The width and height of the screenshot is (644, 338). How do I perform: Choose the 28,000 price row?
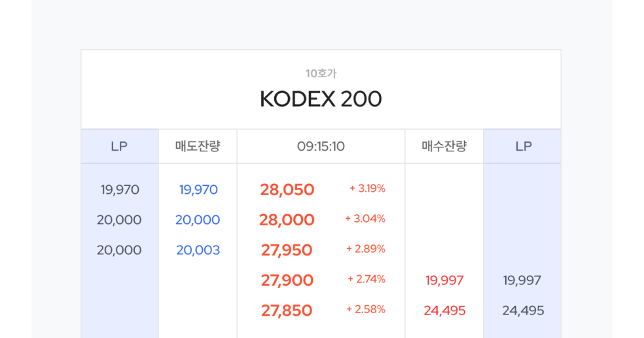(287, 220)
